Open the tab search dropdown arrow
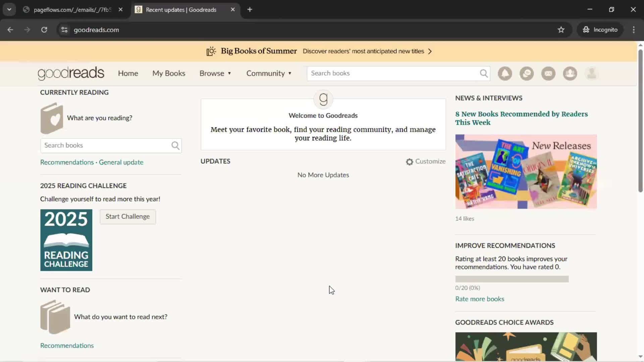The width and height of the screenshot is (644, 362). tap(9, 10)
